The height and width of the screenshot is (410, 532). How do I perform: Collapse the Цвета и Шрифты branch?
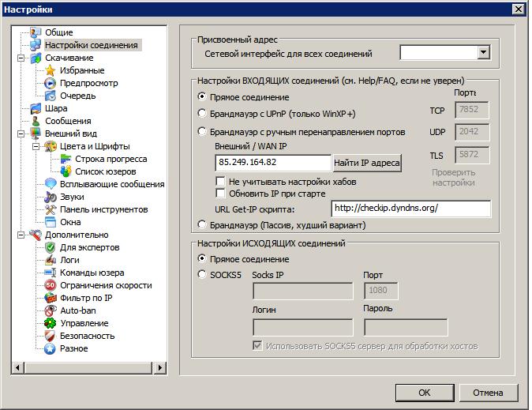click(x=36, y=146)
